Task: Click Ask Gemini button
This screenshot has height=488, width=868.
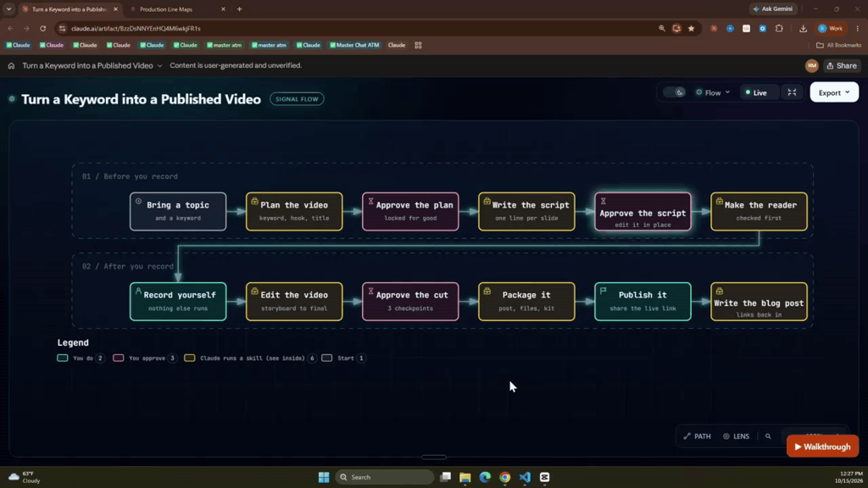Action: [773, 8]
